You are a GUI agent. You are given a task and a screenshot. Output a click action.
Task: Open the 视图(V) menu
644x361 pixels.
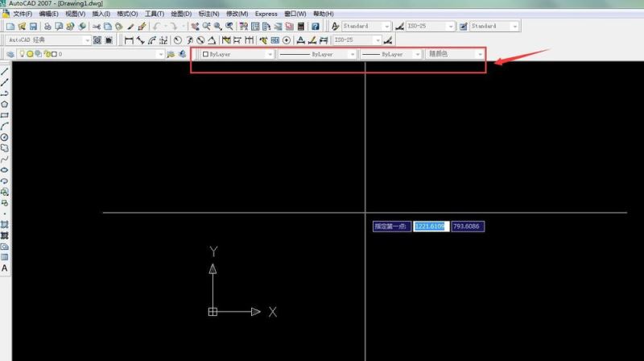(75, 14)
